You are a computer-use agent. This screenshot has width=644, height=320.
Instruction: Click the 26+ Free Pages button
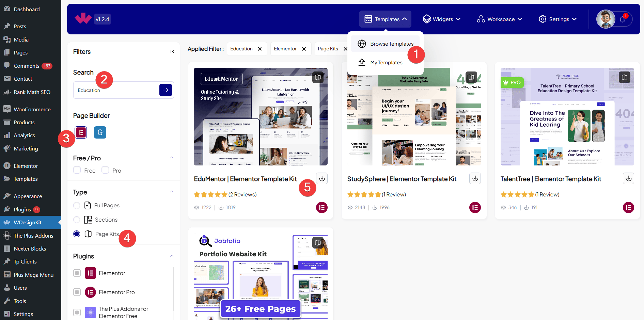(x=260, y=309)
